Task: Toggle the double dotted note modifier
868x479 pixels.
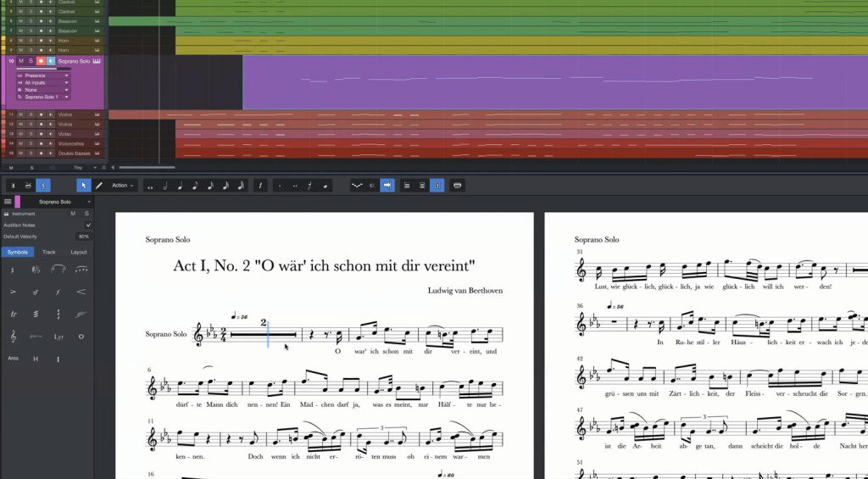Action: tap(294, 186)
